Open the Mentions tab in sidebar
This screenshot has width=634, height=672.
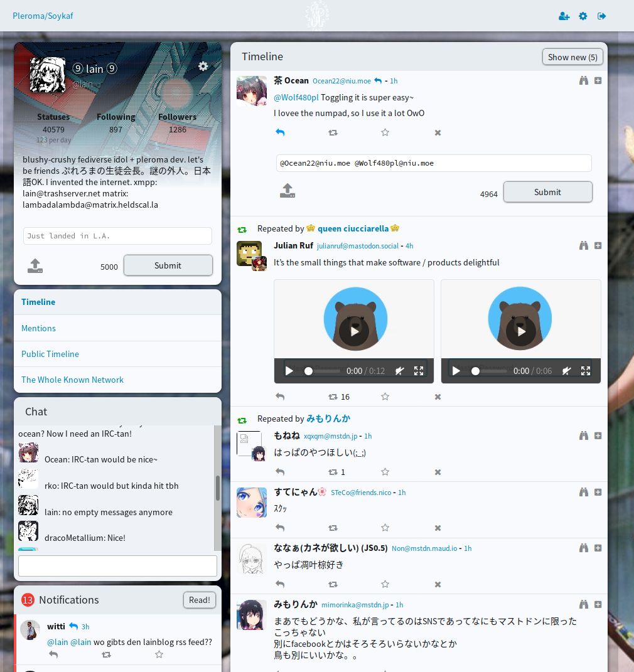point(38,328)
